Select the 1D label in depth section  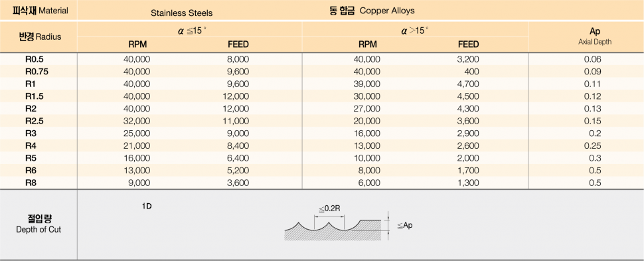click(147, 207)
